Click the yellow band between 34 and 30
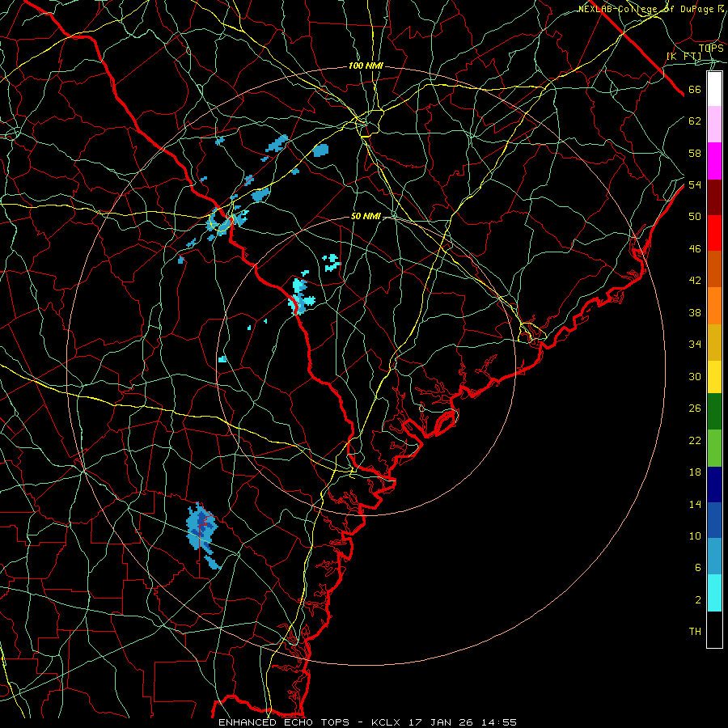Image resolution: width=728 pixels, height=728 pixels. pyautogui.click(x=714, y=377)
